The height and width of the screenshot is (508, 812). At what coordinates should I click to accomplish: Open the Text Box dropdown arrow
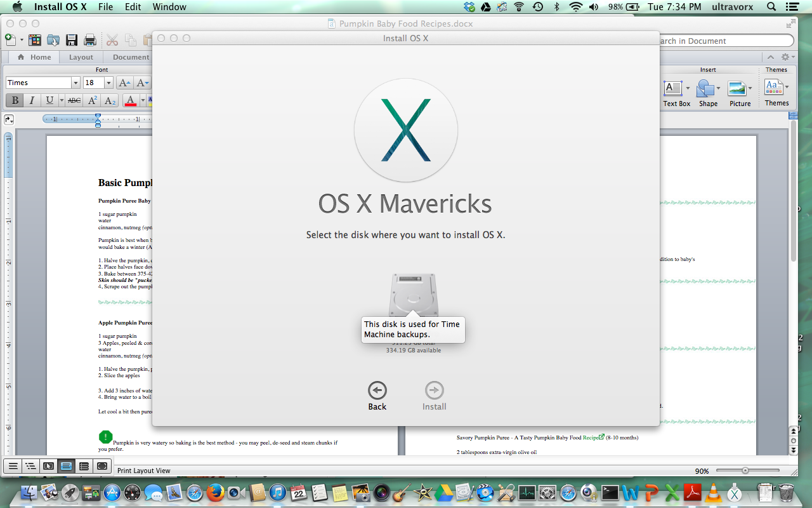(x=688, y=88)
